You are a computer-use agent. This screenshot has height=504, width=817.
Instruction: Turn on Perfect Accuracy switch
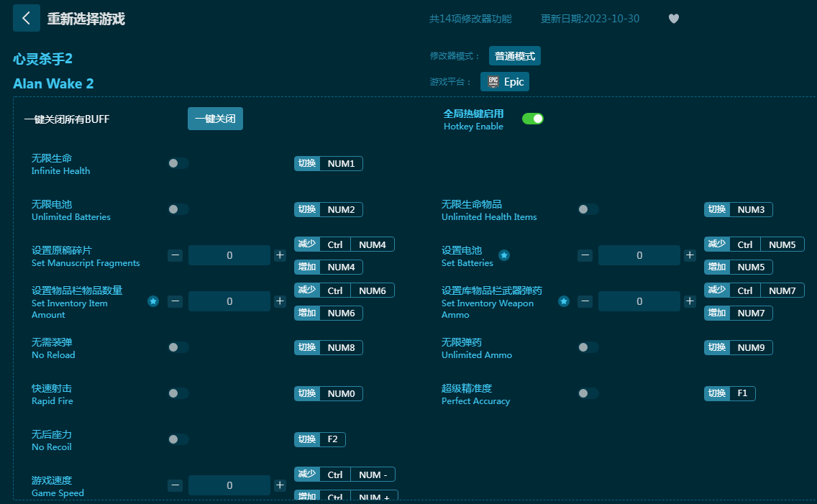click(588, 393)
